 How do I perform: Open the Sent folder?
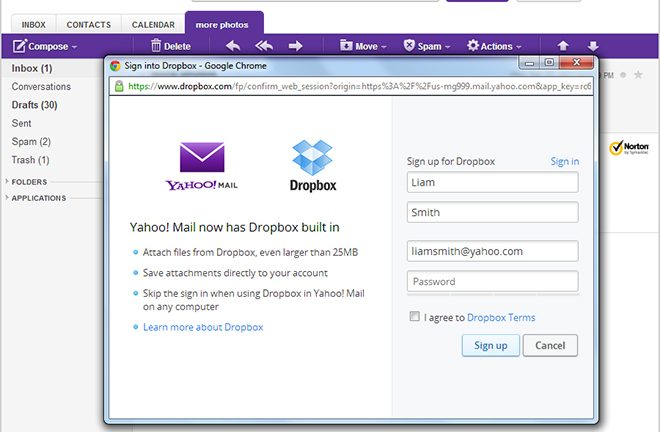coord(21,123)
